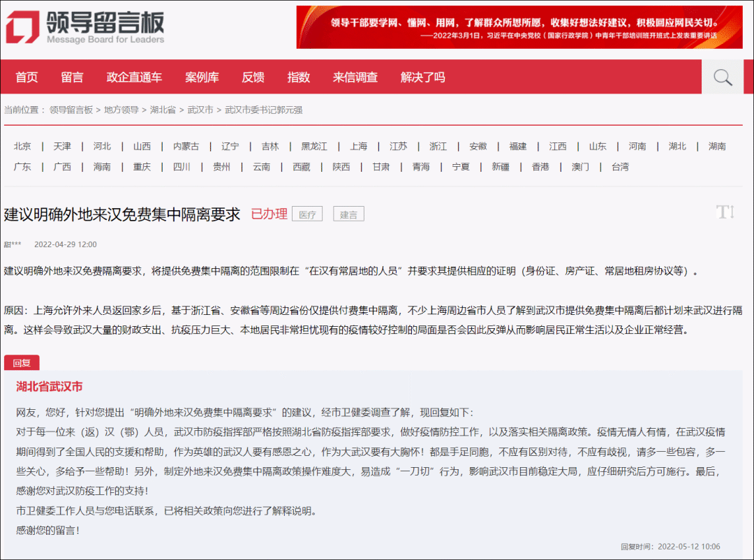Click the 建言 type tag

pos(348,214)
